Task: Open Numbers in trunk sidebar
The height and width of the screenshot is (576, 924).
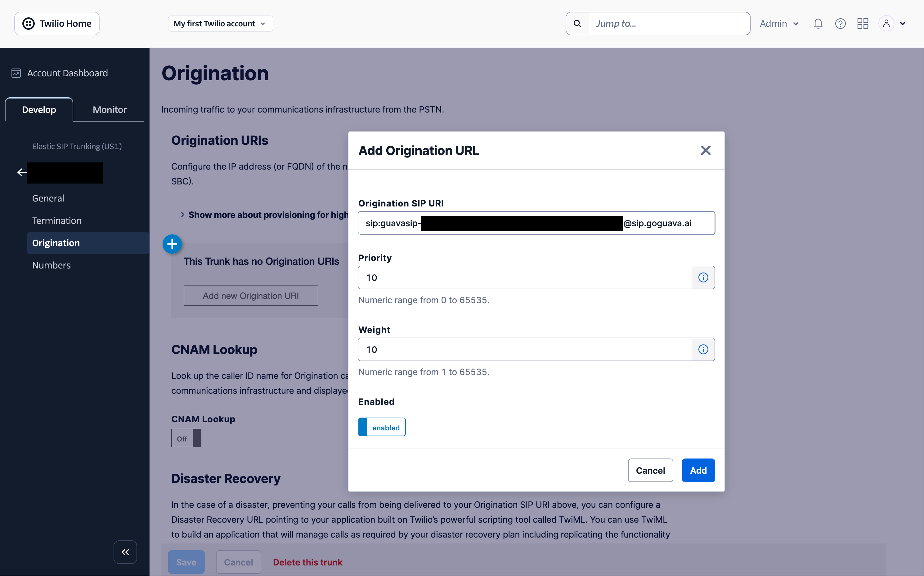Action: pos(52,265)
